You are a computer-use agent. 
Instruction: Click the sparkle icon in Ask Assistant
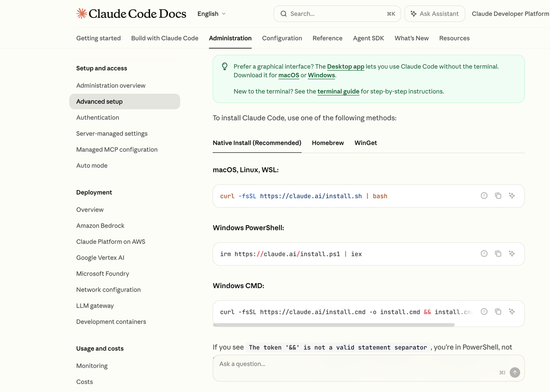[x=413, y=13]
